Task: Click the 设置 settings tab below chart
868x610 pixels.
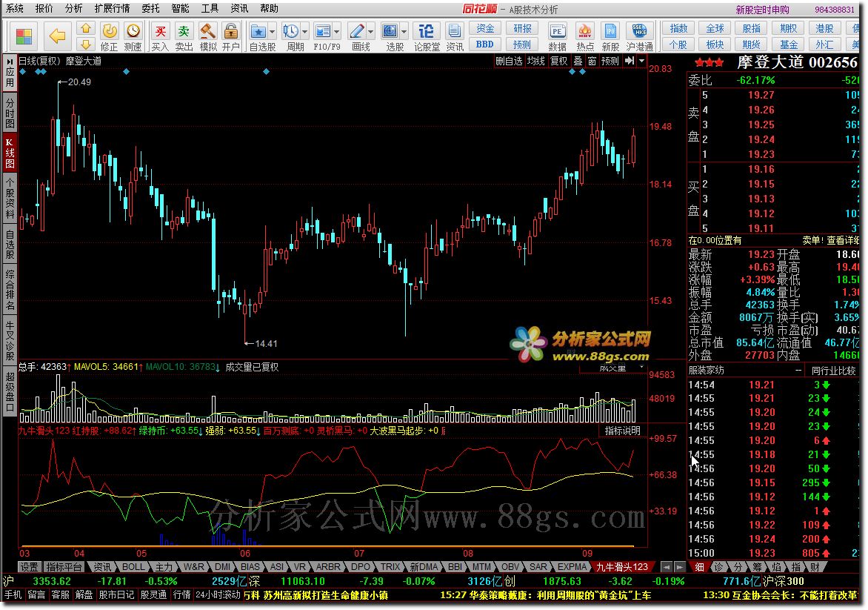Action: click(x=29, y=567)
